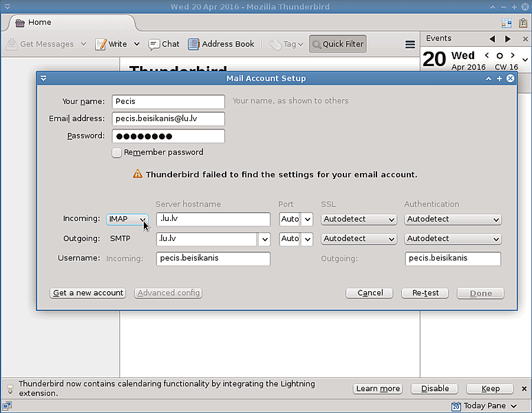
Task: Keep the Lightning extension
Action: coord(490,389)
